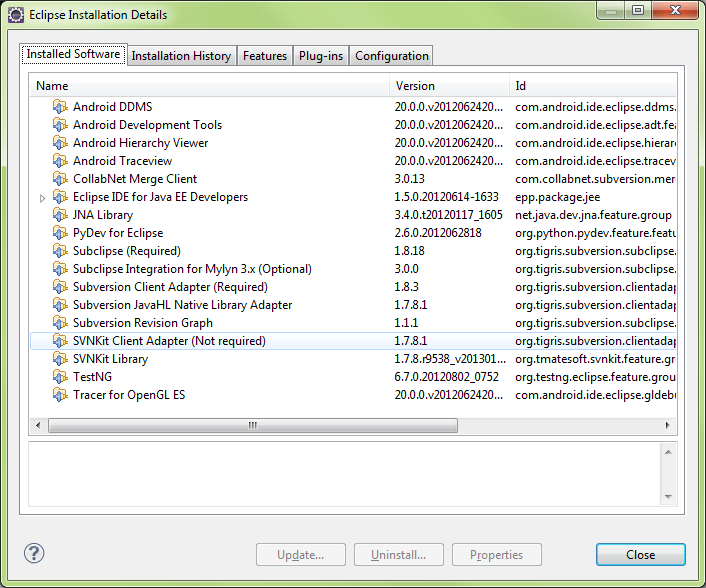This screenshot has width=706, height=588.
Task: Click version 2.6.0.2012062818 of PyDev
Action: 438,233
